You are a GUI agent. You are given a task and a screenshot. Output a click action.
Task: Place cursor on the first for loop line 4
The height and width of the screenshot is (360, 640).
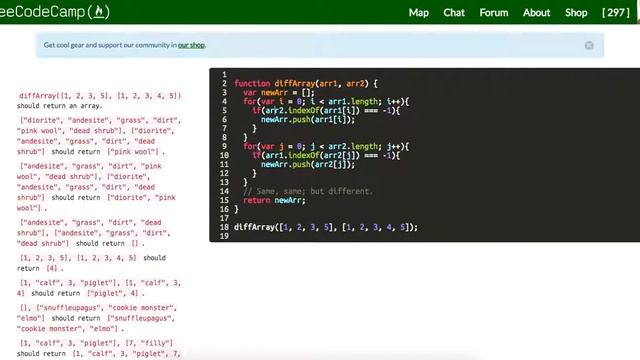326,102
